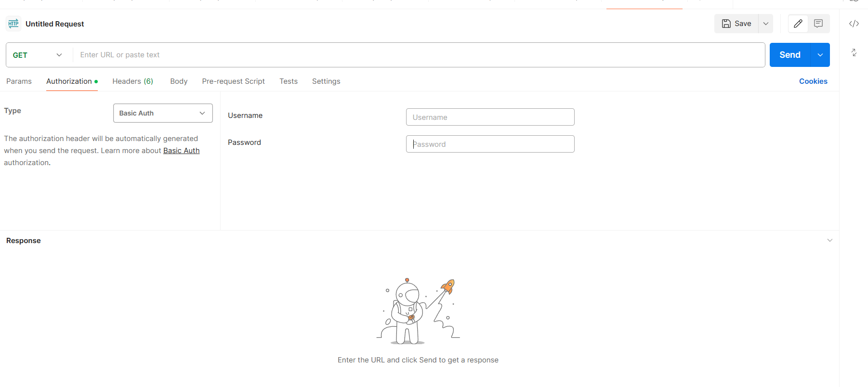Go to the Pre-request Script tab
Image resolution: width=868 pixels, height=387 pixels.
pos(233,81)
